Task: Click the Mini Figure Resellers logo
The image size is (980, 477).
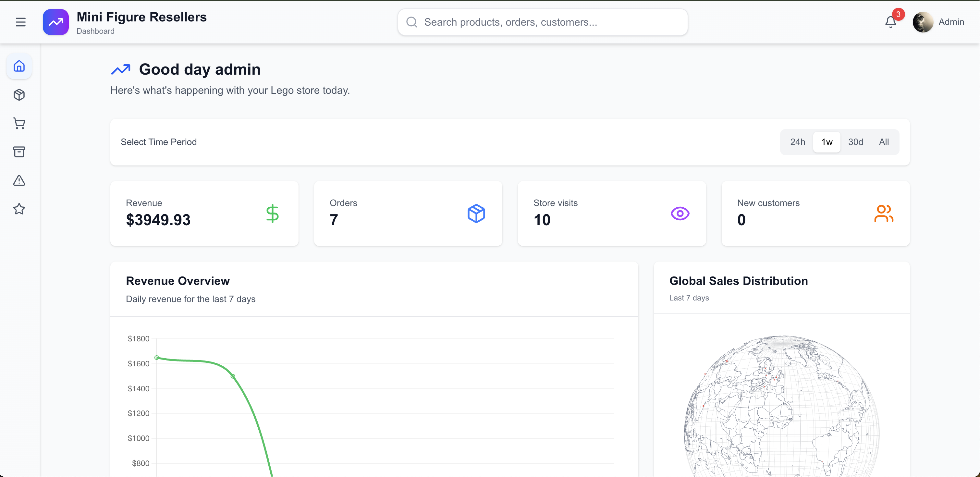Action: (x=55, y=22)
